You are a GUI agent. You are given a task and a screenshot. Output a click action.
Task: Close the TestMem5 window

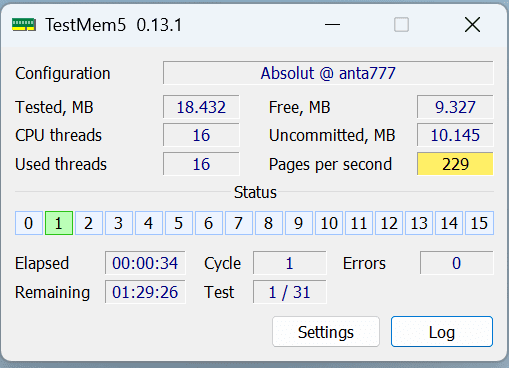pyautogui.click(x=472, y=25)
